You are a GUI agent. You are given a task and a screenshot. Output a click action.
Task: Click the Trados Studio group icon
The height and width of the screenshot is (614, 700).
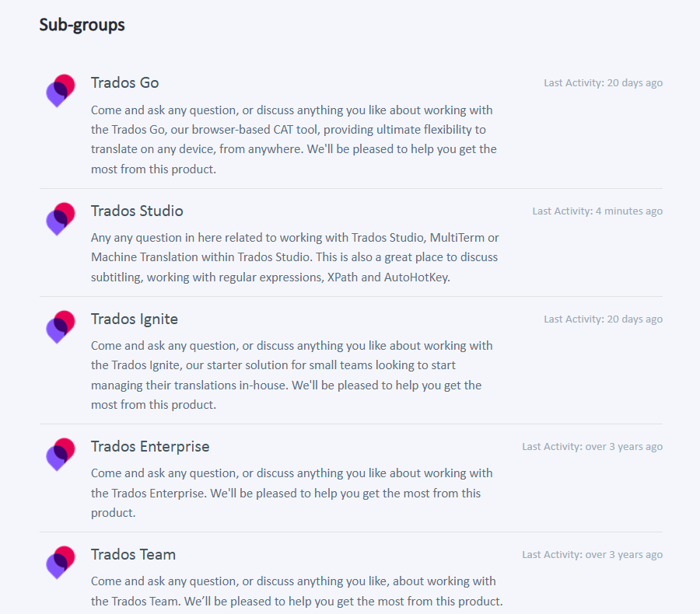61,218
